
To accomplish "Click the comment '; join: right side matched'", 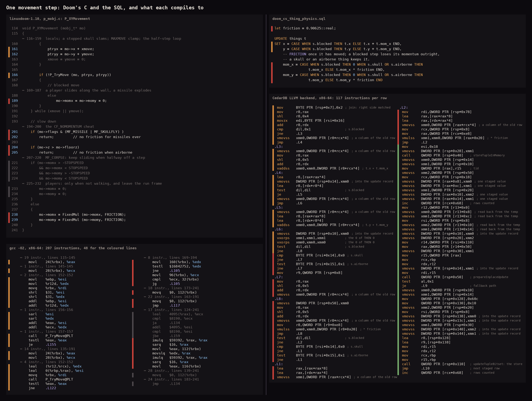I will 368,107.
